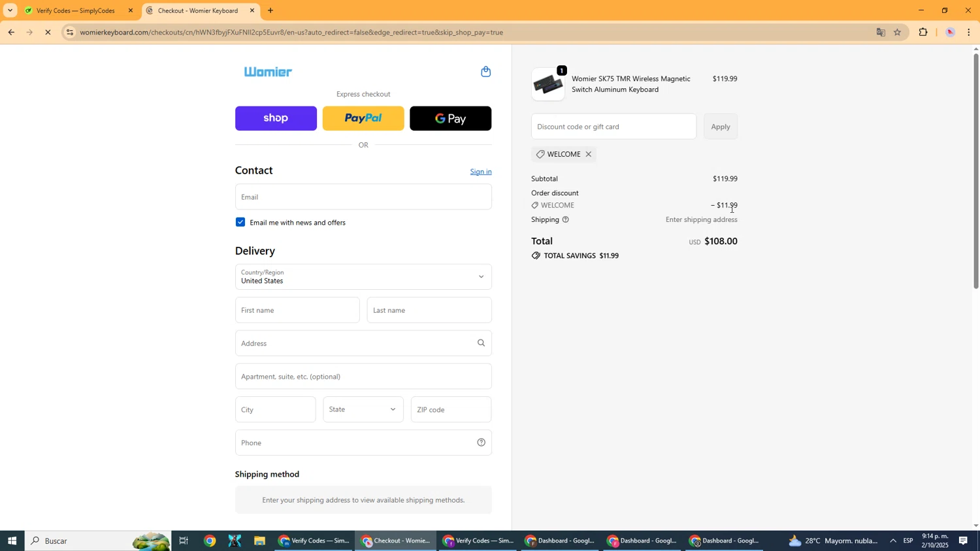Open File Explorer from the taskbar

[x=259, y=541]
